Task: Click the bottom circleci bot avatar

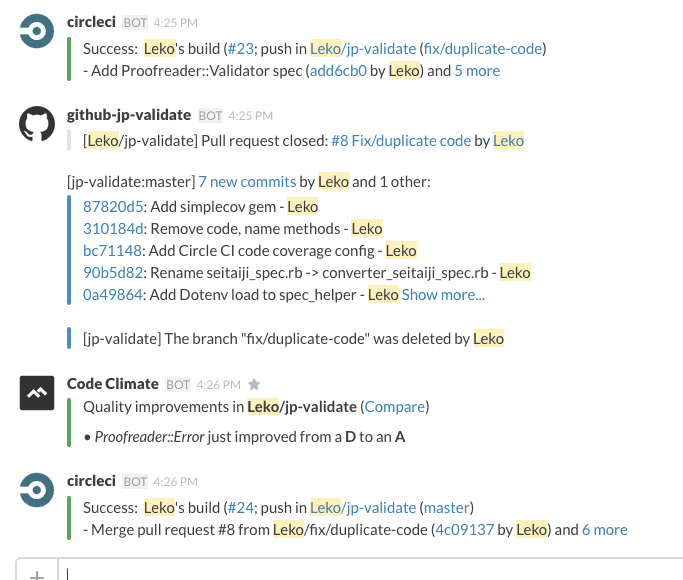Action: (x=37, y=491)
